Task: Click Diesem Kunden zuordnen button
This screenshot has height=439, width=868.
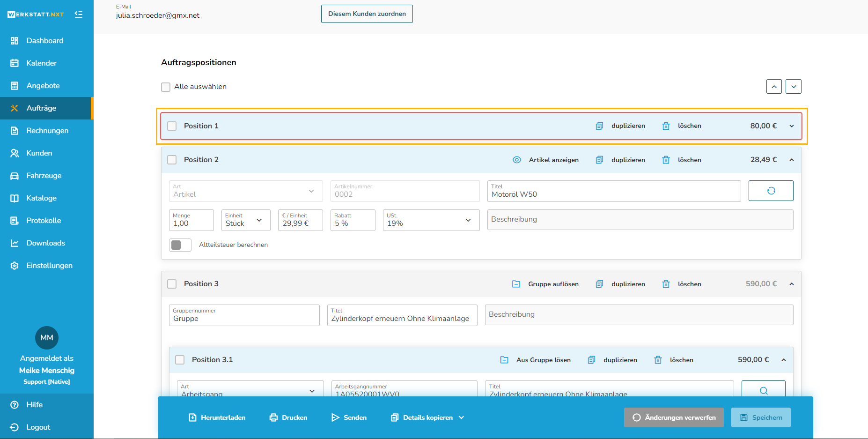Action: [x=367, y=14]
